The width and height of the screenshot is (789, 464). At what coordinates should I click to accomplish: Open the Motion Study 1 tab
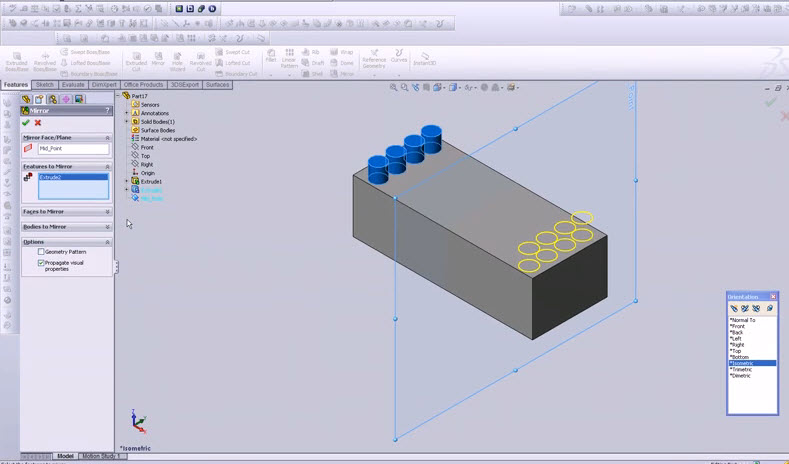[102, 456]
